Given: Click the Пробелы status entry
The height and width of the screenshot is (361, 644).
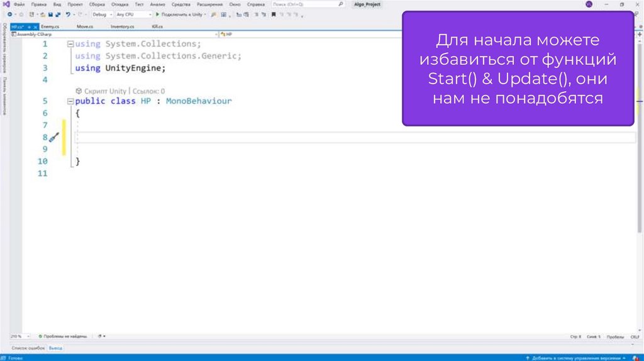Looking at the screenshot, I should (615, 336).
